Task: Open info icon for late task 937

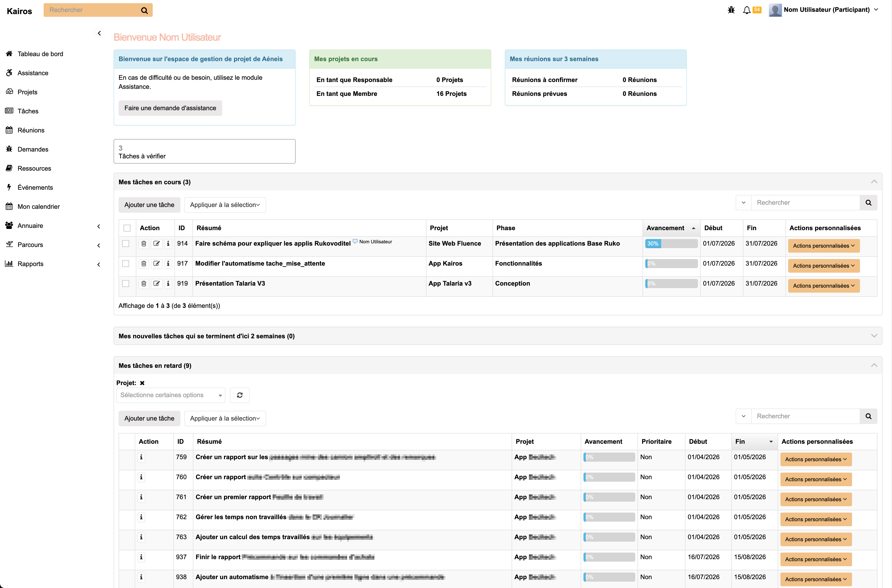Action: [141, 557]
